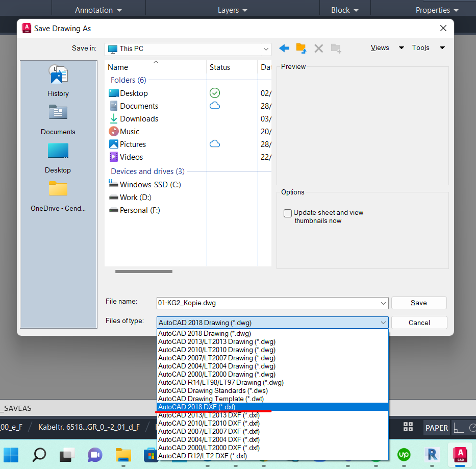Open Revit from taskbar
Image resolution: width=476 pixels, height=469 pixels.
pos(432,455)
